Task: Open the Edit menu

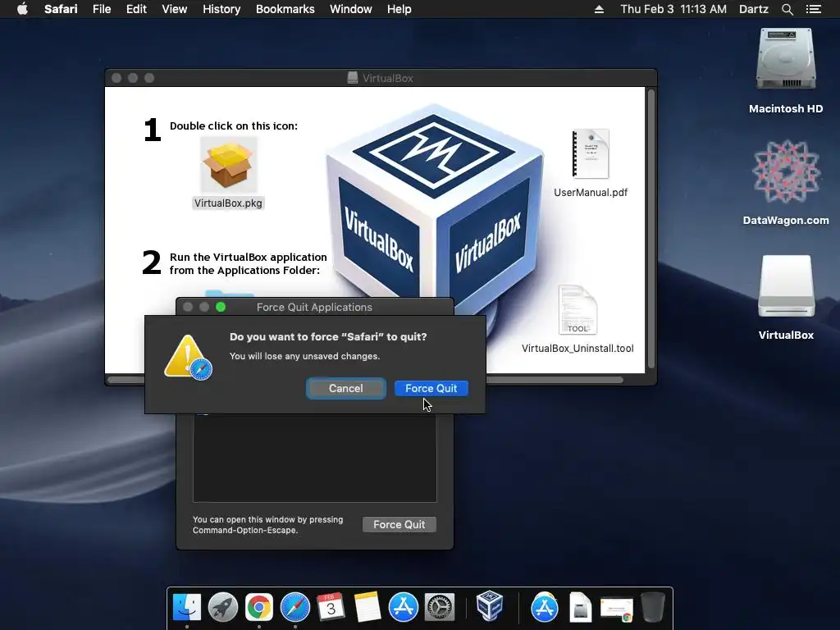Action: point(136,9)
